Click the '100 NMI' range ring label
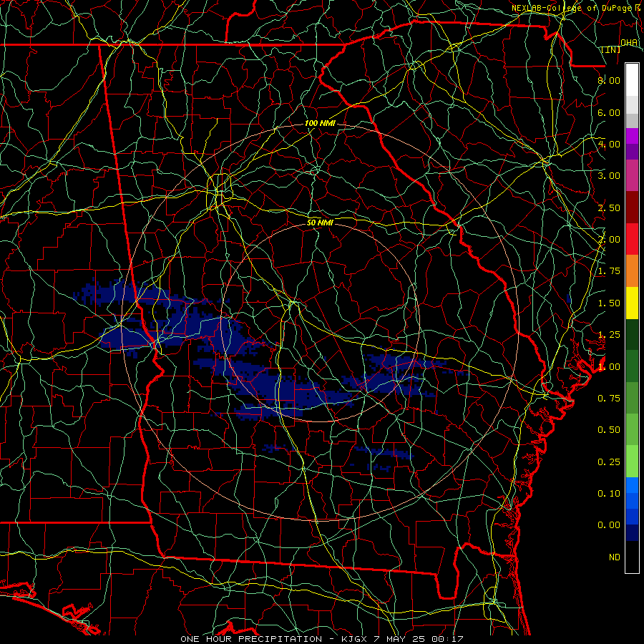Image resolution: width=644 pixels, height=644 pixels. (320, 123)
